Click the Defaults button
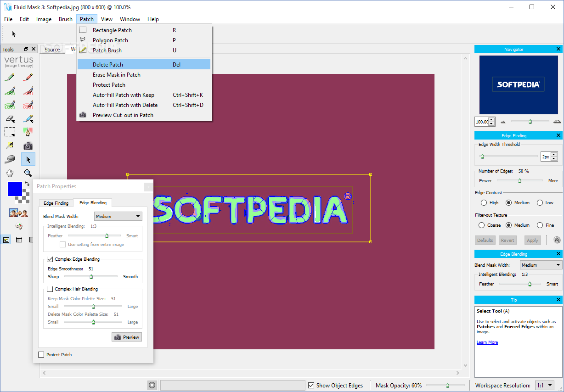This screenshot has height=392, width=564. click(485, 240)
